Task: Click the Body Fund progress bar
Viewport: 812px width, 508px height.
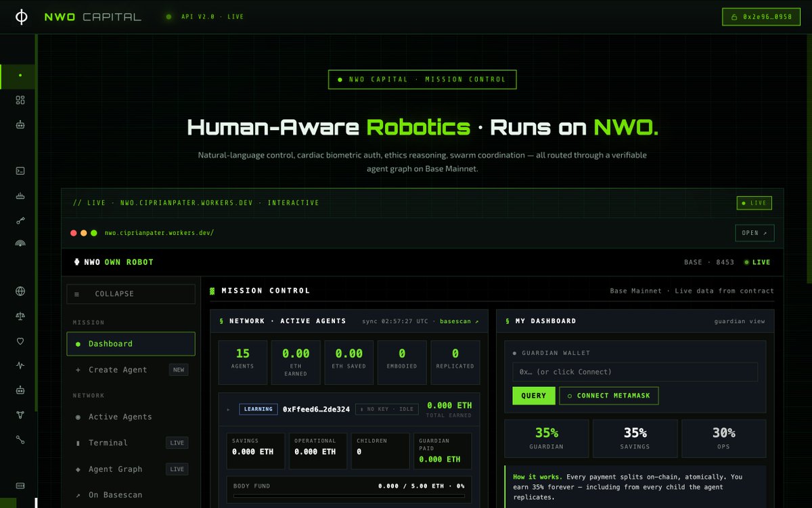Action: [x=349, y=496]
